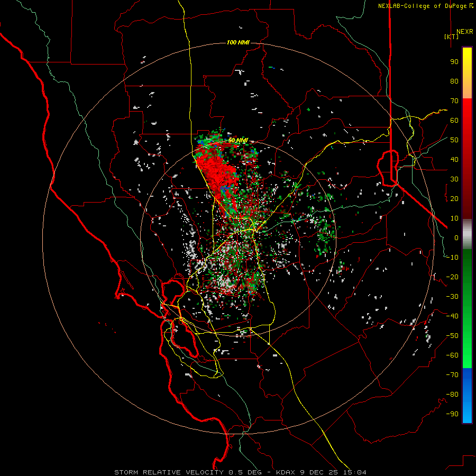Click the 80 knot legend value
476x476 pixels.
click(x=454, y=81)
